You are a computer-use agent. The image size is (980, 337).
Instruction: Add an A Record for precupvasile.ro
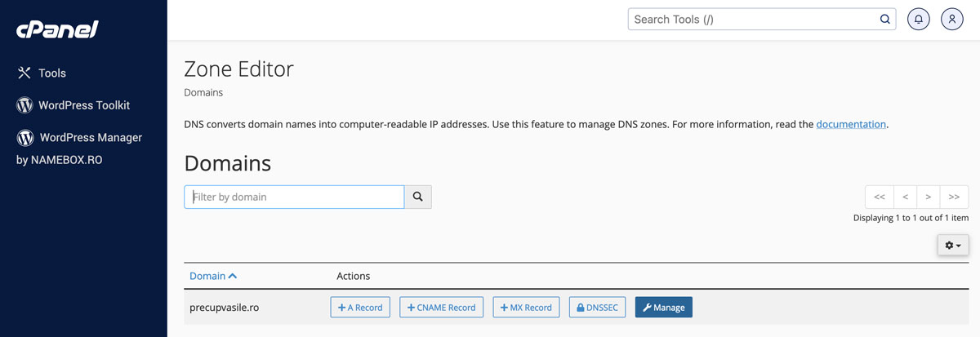(360, 308)
